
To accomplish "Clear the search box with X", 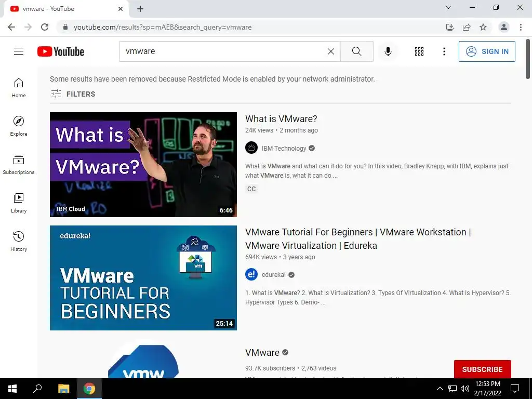I will pos(331,51).
